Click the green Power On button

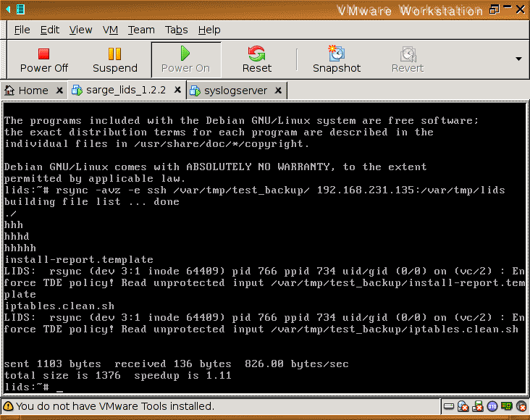[186, 60]
